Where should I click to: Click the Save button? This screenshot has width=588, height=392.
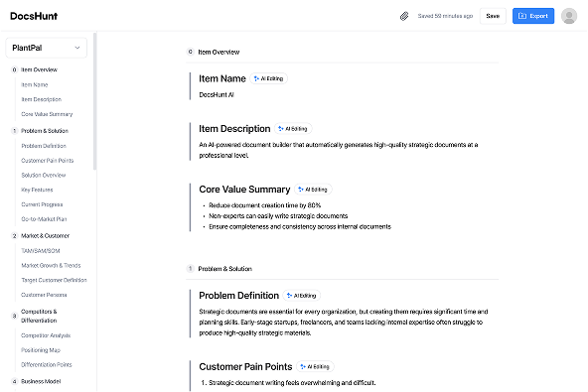pyautogui.click(x=493, y=16)
